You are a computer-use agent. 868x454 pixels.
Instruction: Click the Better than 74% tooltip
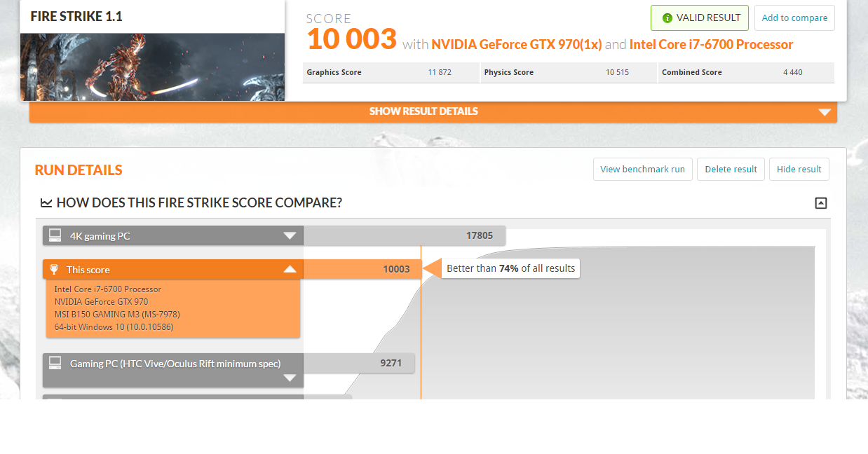(510, 268)
